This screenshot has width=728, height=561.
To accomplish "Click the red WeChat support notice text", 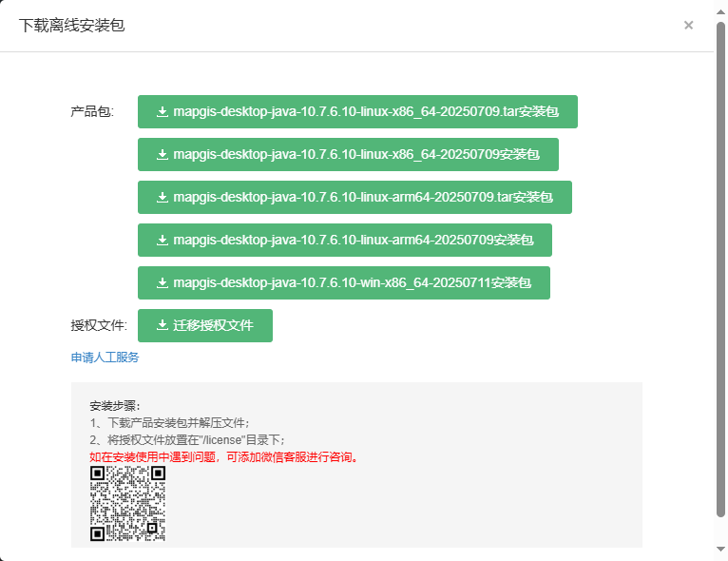I will pos(224,457).
